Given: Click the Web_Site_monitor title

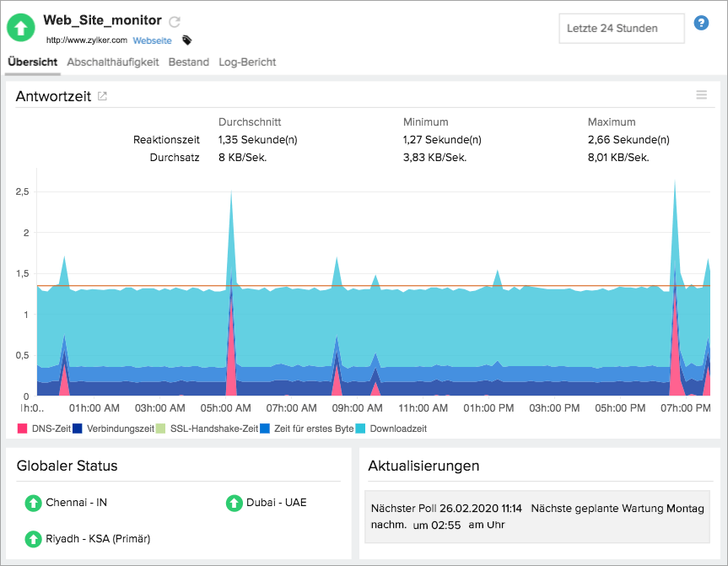Looking at the screenshot, I should tap(102, 20).
